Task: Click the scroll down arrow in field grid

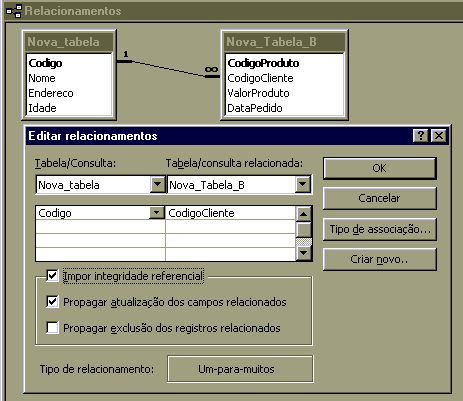Action: (303, 253)
